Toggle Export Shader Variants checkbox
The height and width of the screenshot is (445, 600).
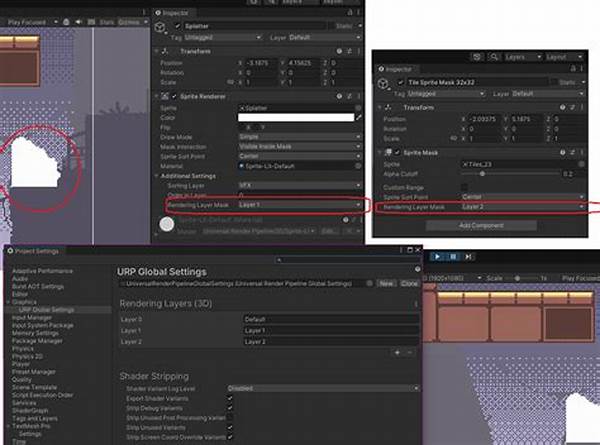coord(231,398)
